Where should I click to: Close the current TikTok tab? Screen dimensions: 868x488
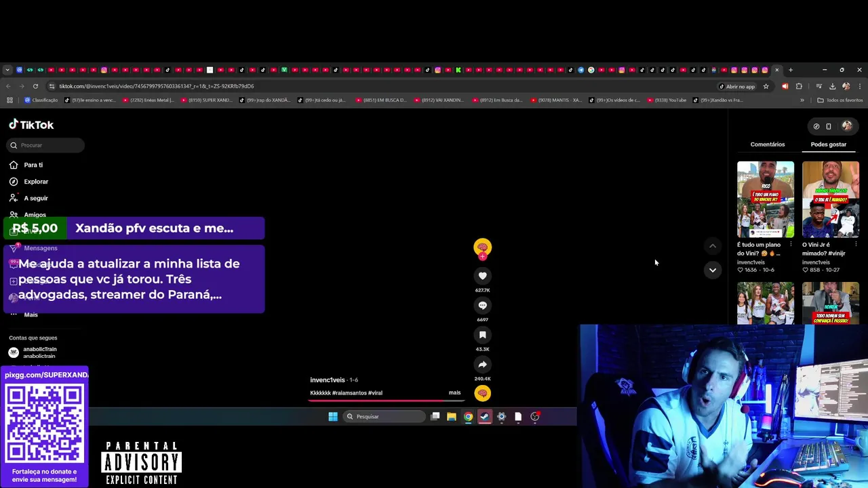pos(777,70)
